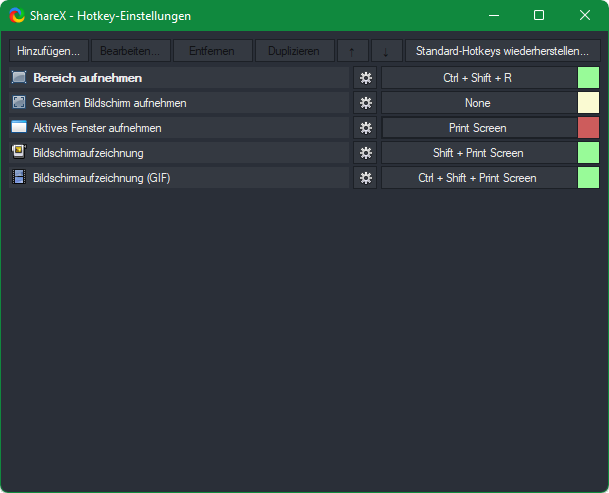Screen dimensions: 609x493
Task: Set hotkey on the None button
Action: [x=478, y=103]
